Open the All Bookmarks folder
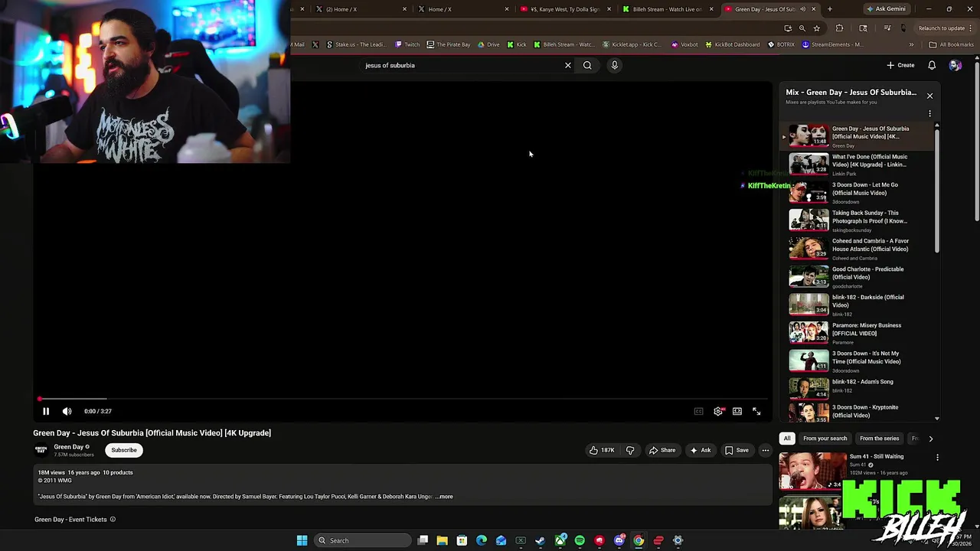The height and width of the screenshot is (551, 980). pyautogui.click(x=951, y=44)
